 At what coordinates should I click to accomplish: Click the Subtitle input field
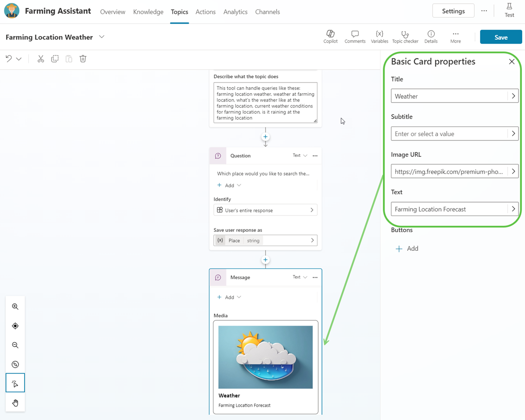(449, 134)
